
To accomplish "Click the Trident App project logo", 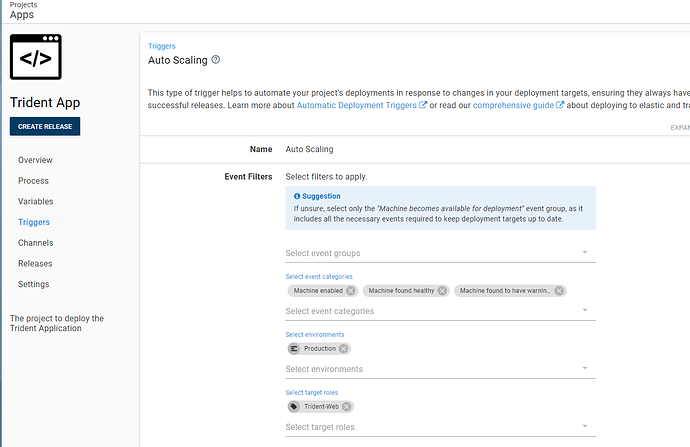I will tap(36, 57).
